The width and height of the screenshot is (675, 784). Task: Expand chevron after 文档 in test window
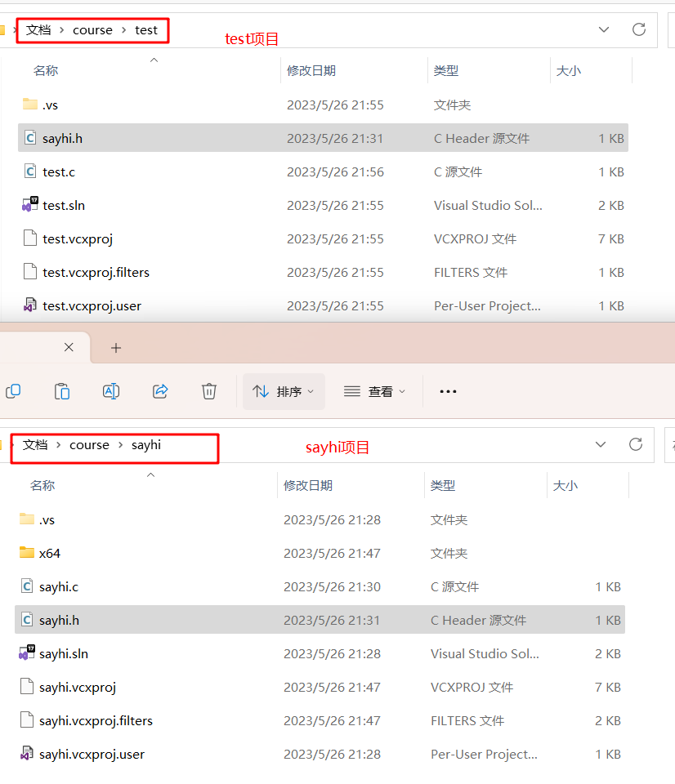(x=61, y=30)
